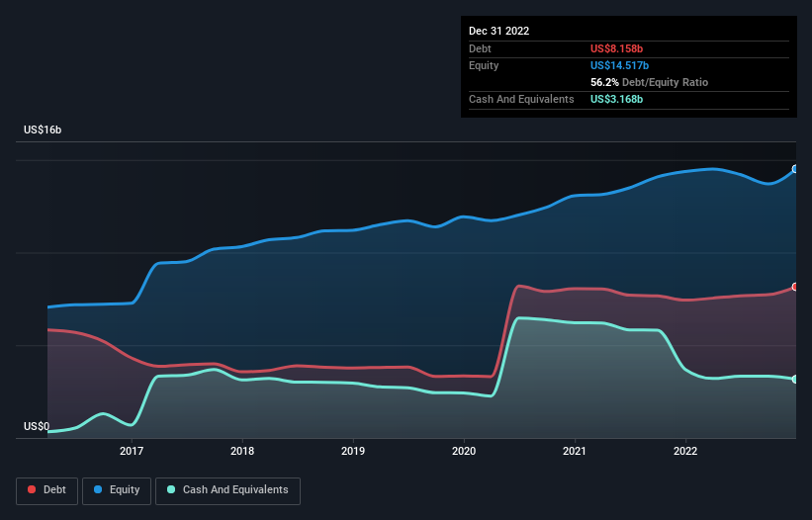Click the 2020 x-axis label

click(x=464, y=451)
